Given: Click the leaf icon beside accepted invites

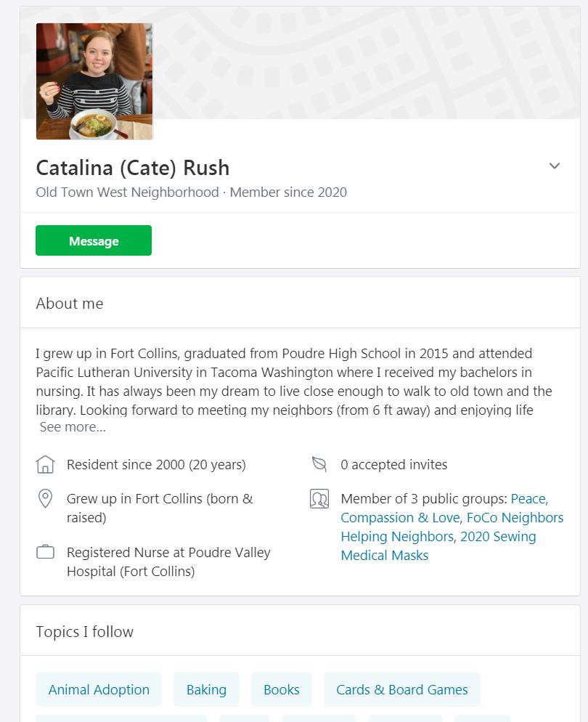Looking at the screenshot, I should tap(319, 465).
